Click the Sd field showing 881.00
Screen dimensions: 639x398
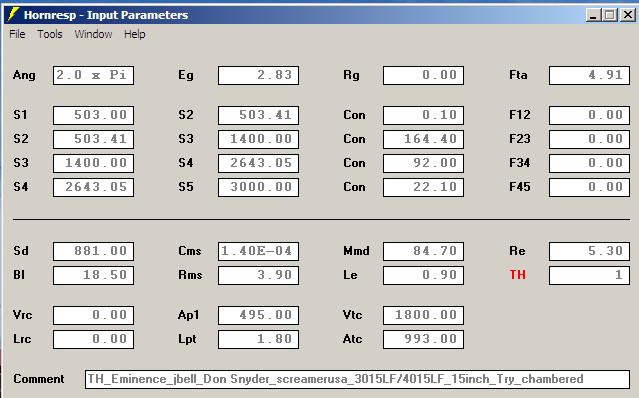(93, 251)
